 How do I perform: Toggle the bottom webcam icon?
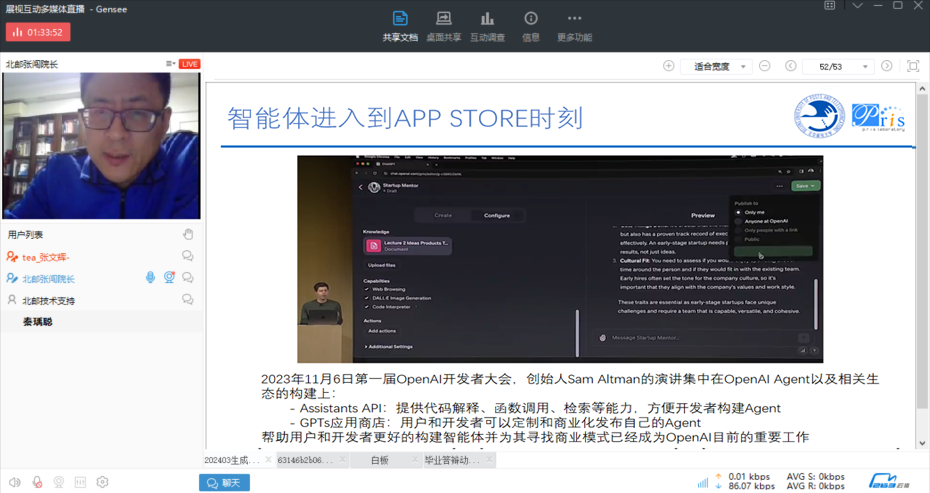click(x=59, y=482)
